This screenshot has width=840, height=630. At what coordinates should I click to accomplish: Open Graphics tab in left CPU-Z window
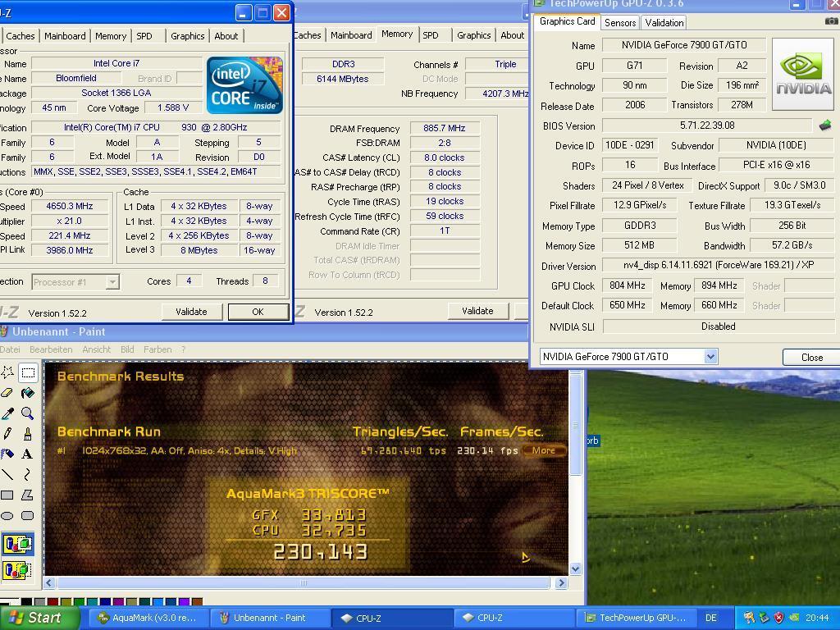(188, 36)
